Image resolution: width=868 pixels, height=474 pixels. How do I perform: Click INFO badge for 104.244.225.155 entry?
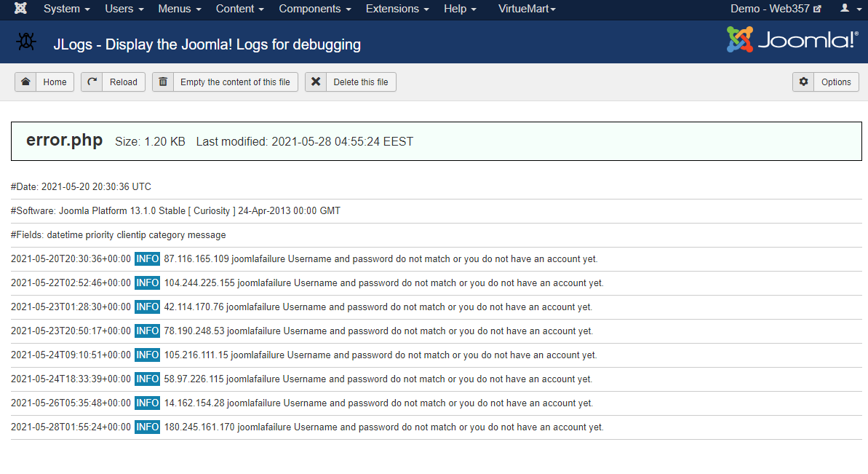(147, 283)
